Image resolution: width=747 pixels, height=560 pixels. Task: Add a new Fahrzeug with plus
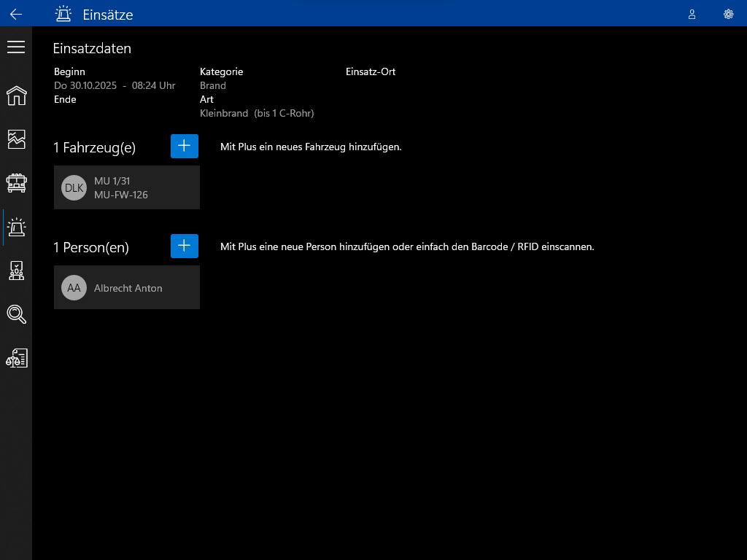(x=185, y=146)
